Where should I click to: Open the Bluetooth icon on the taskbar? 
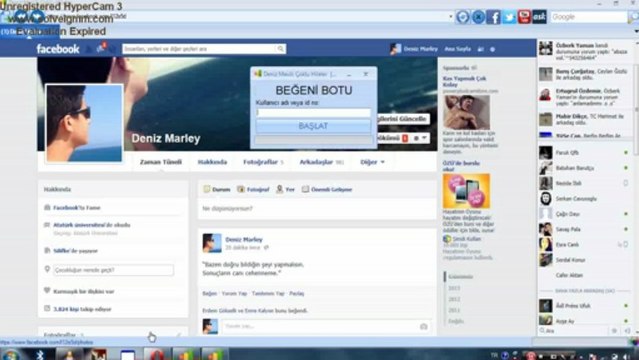(x=40, y=355)
